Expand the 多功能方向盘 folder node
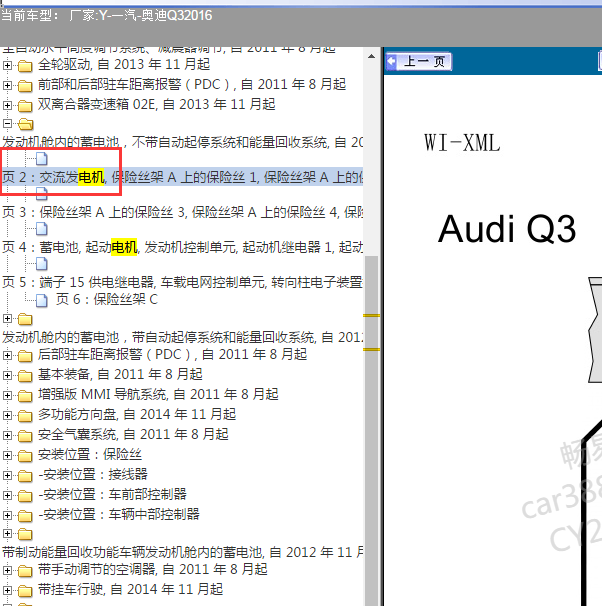 [7, 415]
